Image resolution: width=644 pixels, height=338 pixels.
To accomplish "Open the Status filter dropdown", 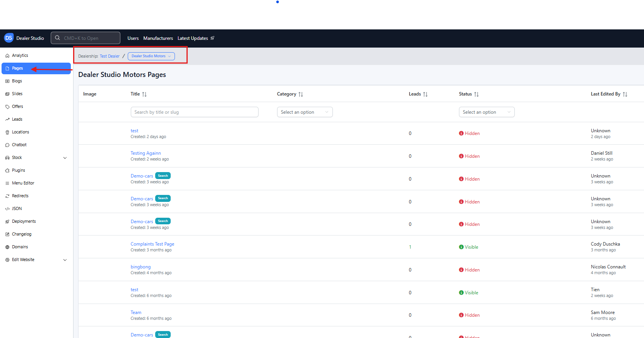I will [x=486, y=112].
